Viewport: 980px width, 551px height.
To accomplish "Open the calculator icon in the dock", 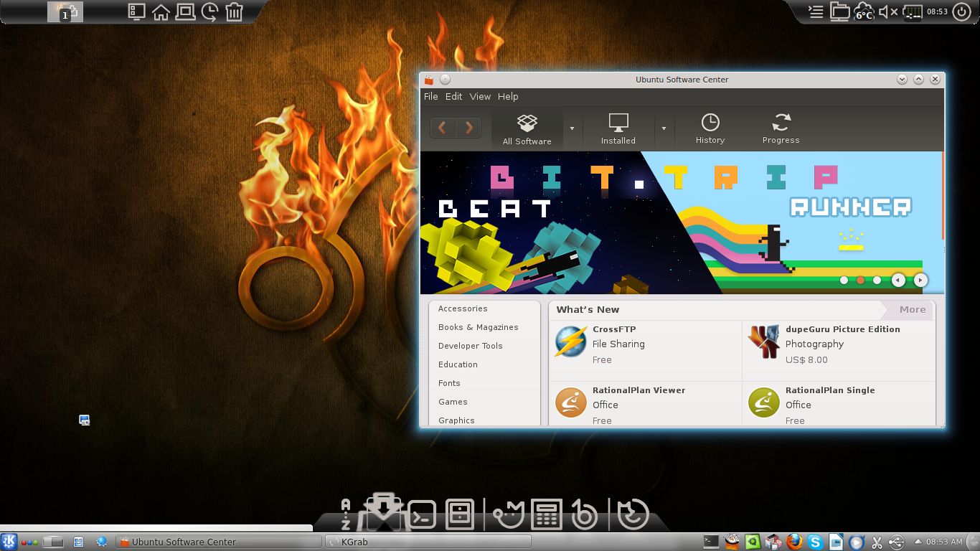I will [545, 514].
